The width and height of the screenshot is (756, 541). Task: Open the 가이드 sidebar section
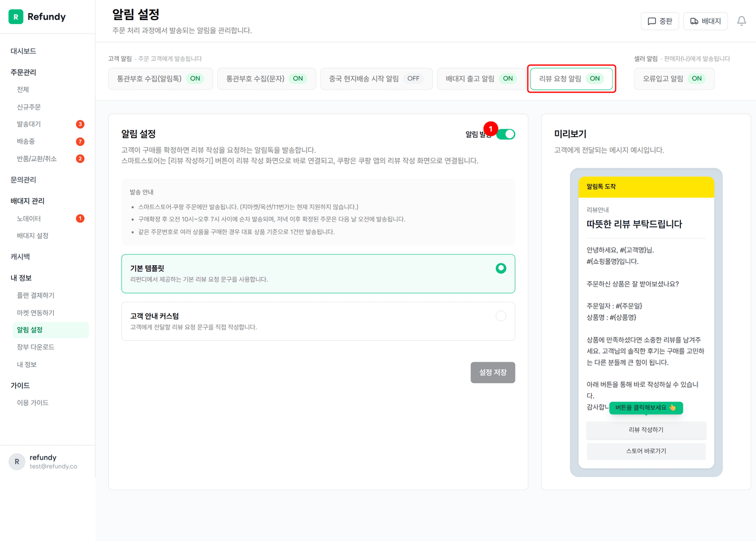coord(20,385)
